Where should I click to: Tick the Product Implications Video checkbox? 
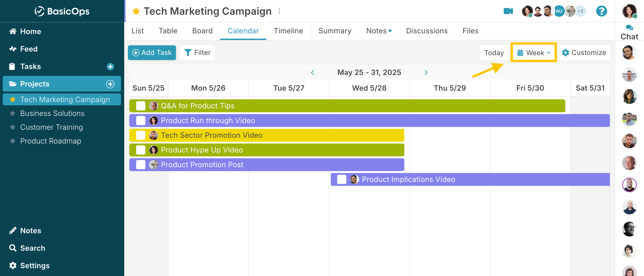click(x=342, y=179)
